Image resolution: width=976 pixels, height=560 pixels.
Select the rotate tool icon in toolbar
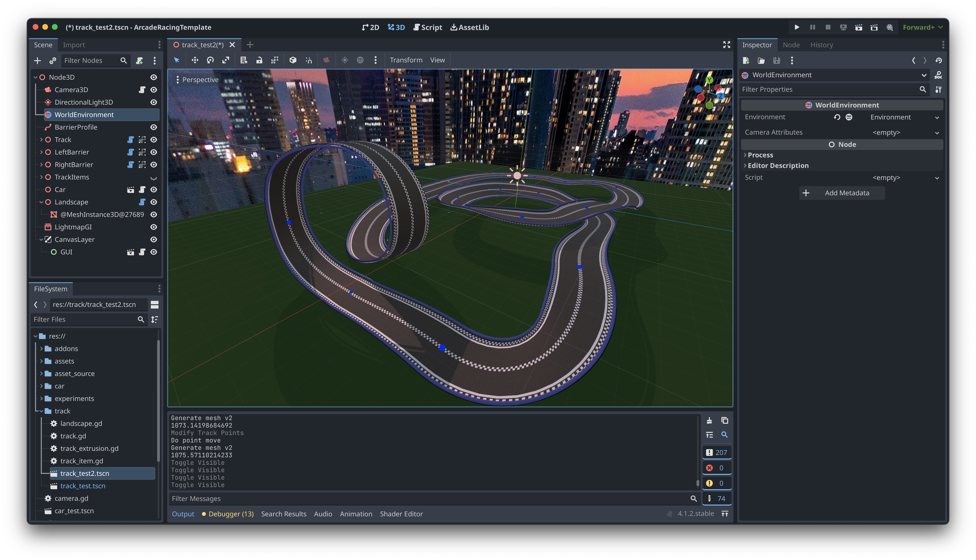tap(210, 60)
